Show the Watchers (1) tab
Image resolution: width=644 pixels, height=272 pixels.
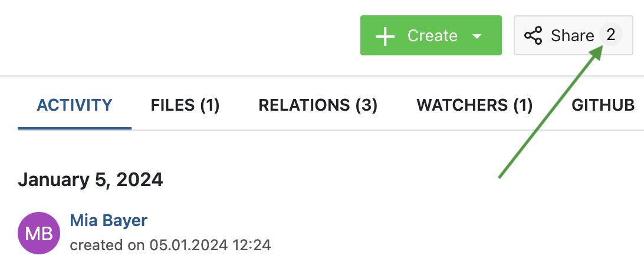pos(475,105)
